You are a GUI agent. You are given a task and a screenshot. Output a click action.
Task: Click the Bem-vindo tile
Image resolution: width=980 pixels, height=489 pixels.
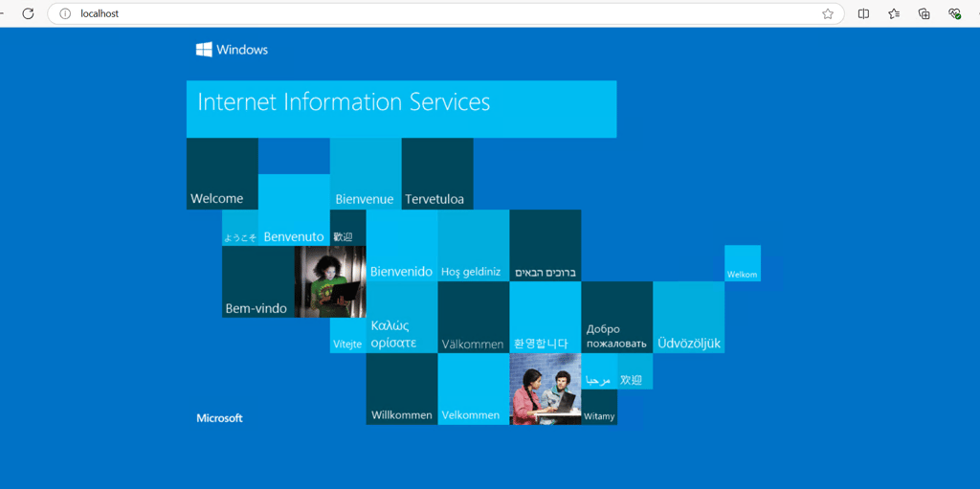(x=258, y=282)
